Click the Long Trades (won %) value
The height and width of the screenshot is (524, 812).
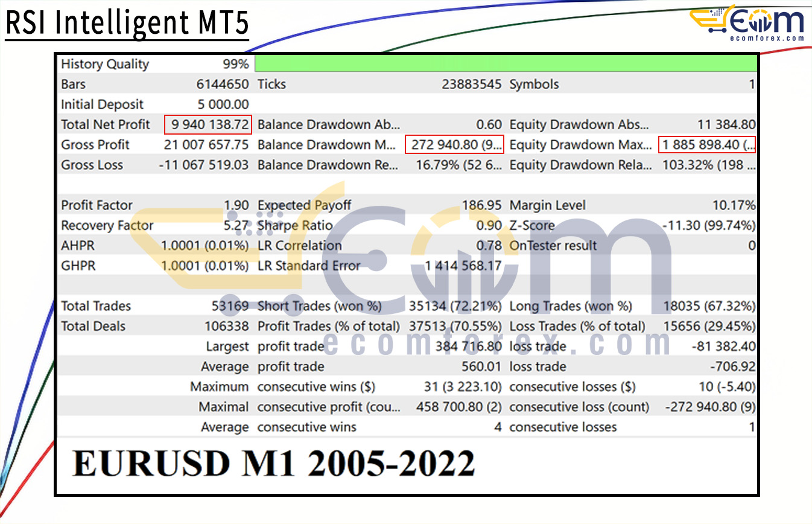[x=709, y=306]
